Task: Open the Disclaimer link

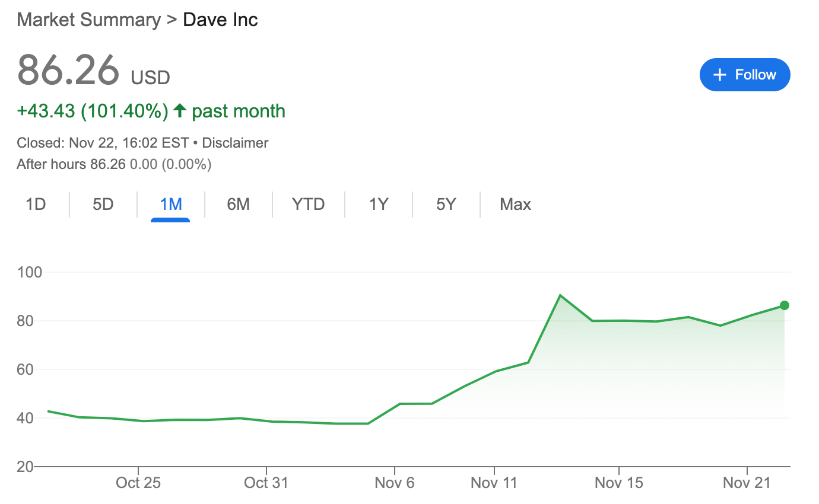Action: coord(235,143)
